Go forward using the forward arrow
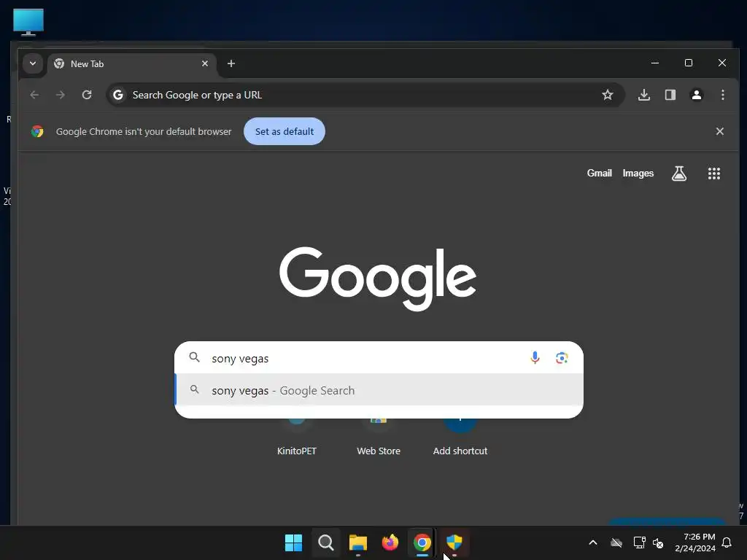The width and height of the screenshot is (747, 560). click(60, 95)
